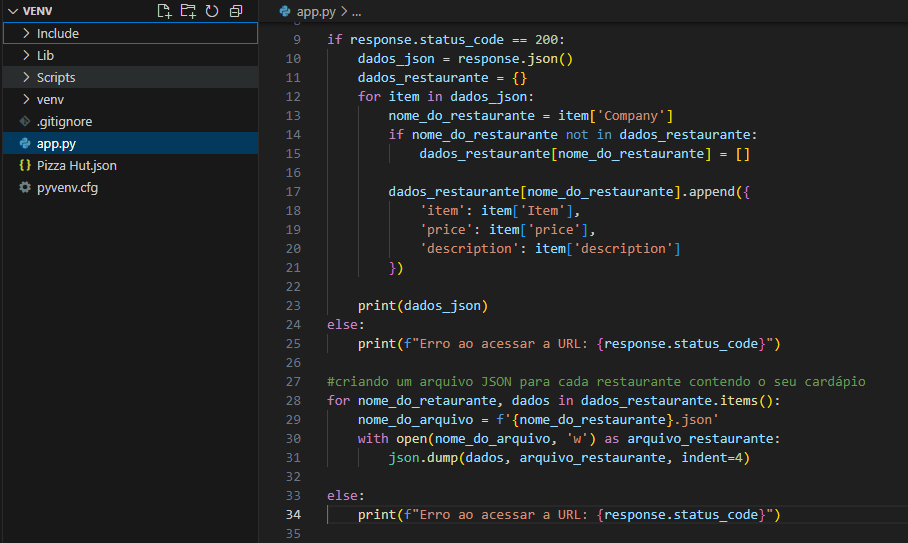Open the Pizza Hut.json file
The height and width of the screenshot is (543, 908).
tap(130, 165)
